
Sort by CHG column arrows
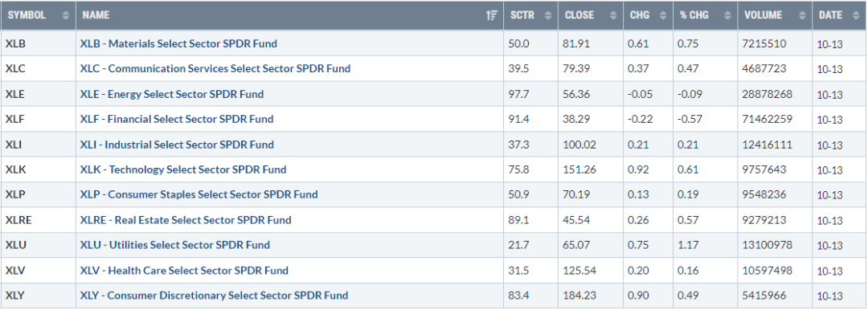pos(664,15)
